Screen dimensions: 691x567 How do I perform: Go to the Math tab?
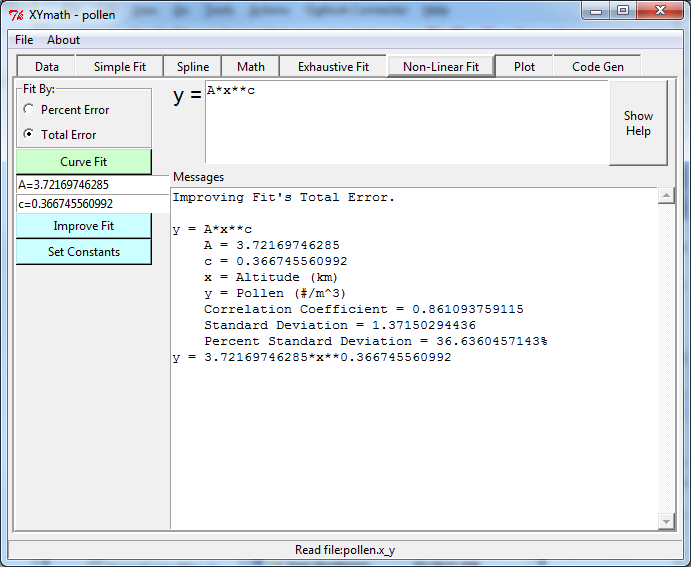[x=251, y=67]
